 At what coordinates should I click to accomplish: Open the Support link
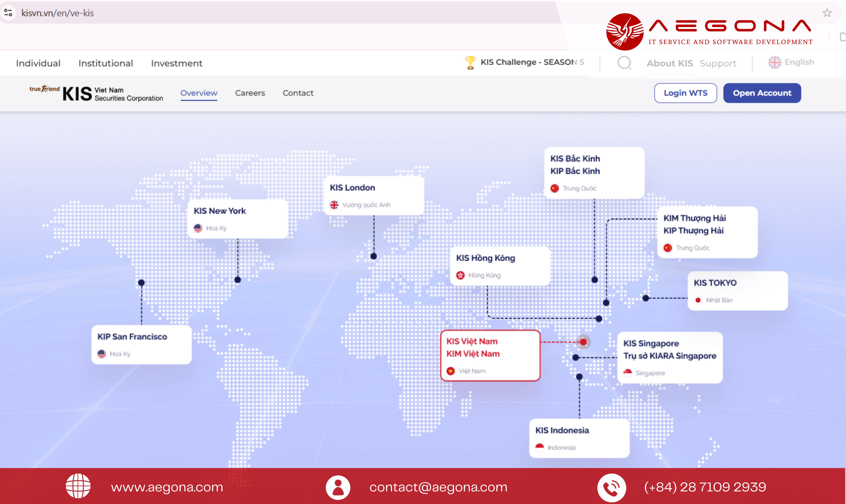coord(718,63)
